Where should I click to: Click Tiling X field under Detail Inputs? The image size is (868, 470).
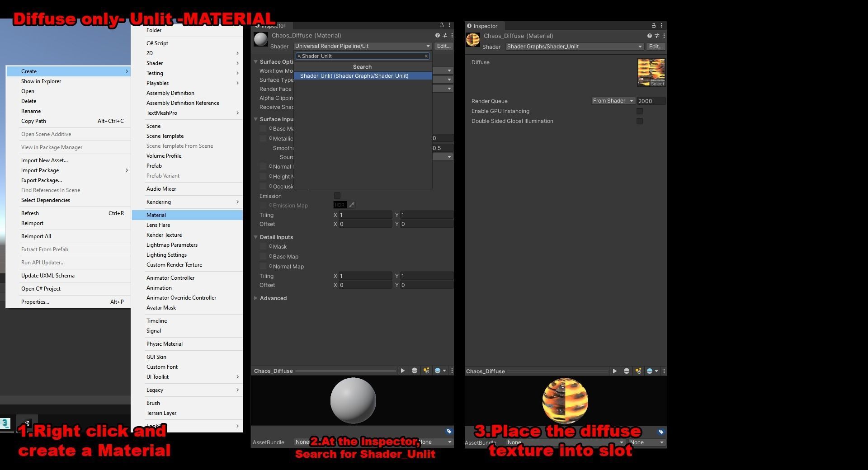tap(365, 276)
